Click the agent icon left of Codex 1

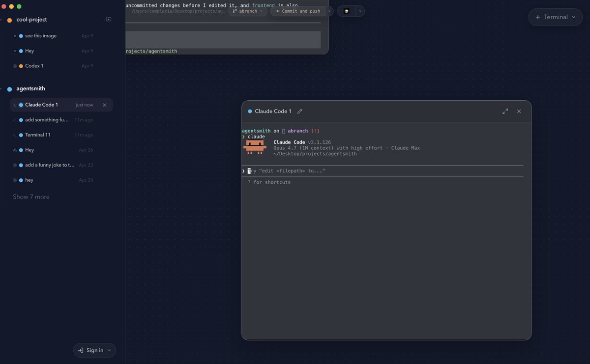[15, 66]
